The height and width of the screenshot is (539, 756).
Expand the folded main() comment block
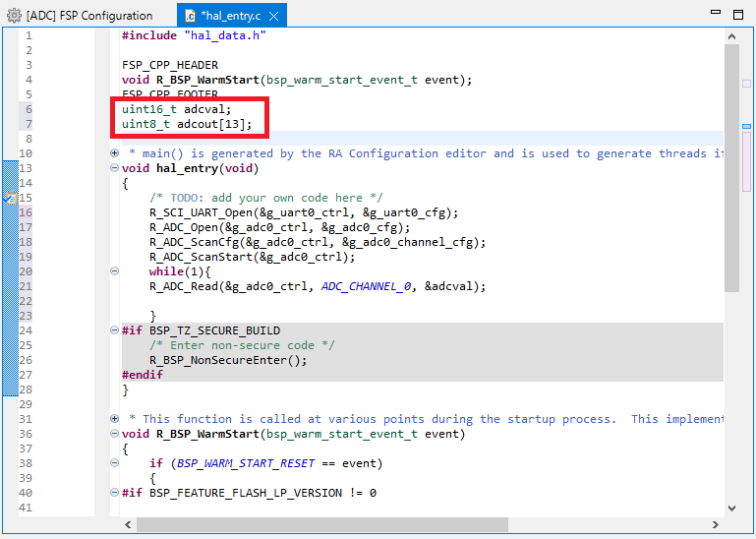[114, 153]
